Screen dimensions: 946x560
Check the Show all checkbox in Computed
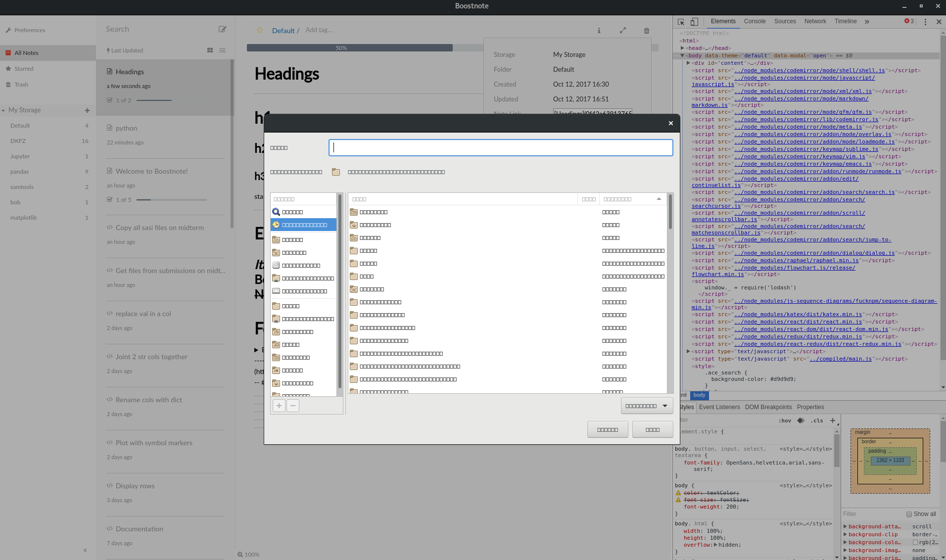[x=909, y=514]
